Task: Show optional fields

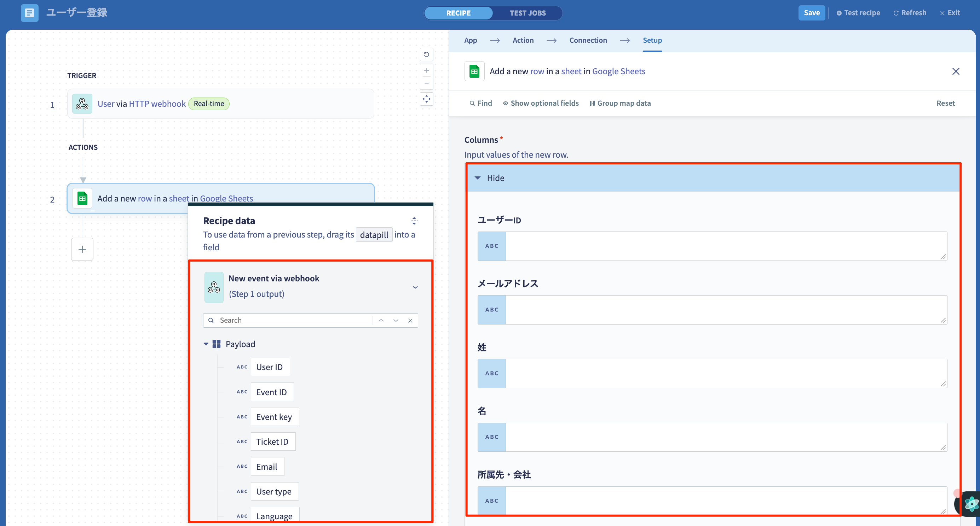Action: click(x=541, y=103)
